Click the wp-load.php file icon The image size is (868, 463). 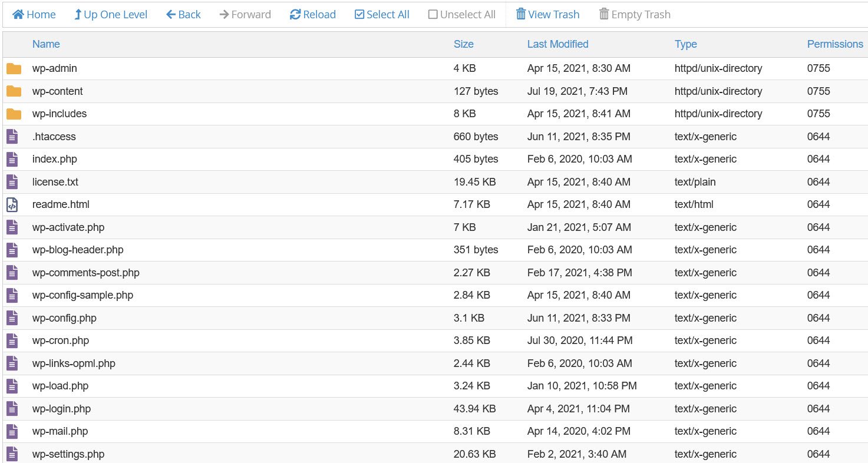tap(12, 386)
